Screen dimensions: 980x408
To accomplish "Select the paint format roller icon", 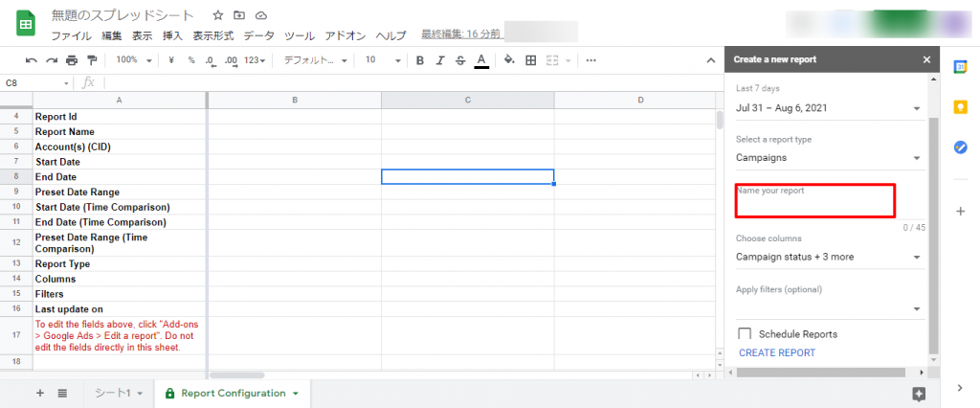I will point(93,60).
